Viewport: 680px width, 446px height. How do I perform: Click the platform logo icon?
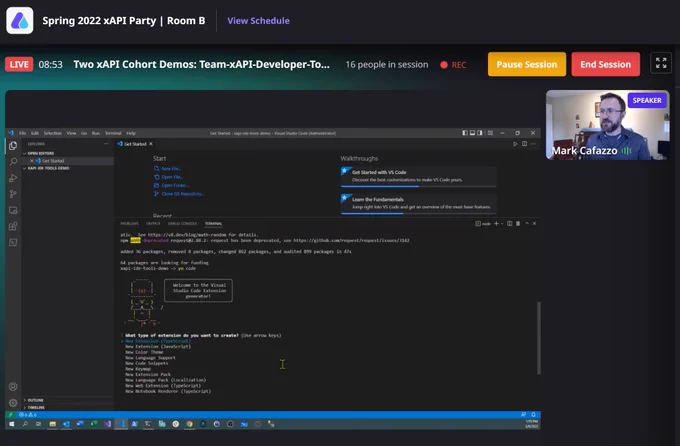pyautogui.click(x=20, y=20)
